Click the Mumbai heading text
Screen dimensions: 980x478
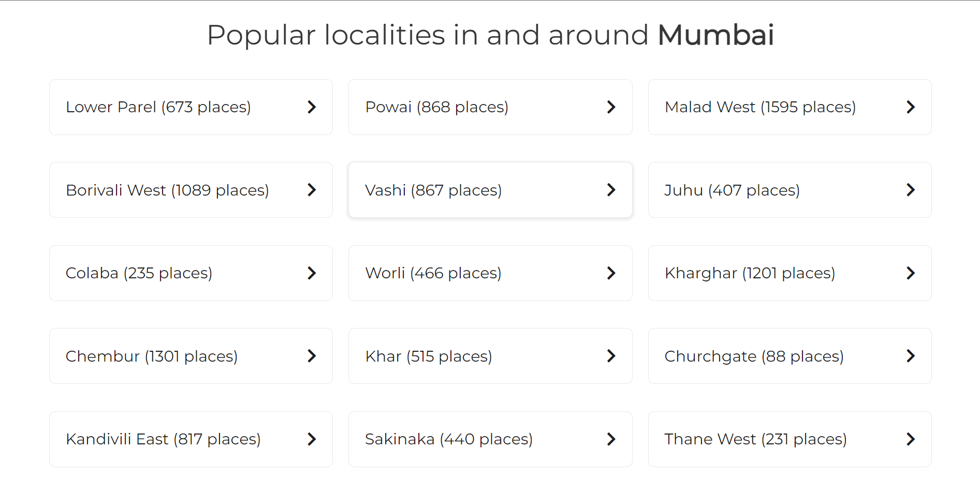(716, 35)
